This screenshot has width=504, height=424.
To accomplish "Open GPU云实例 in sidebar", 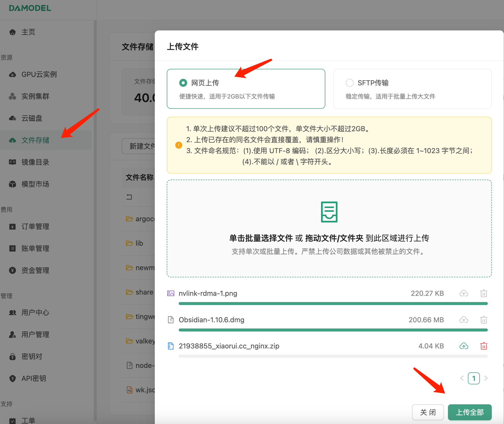I will tap(39, 74).
